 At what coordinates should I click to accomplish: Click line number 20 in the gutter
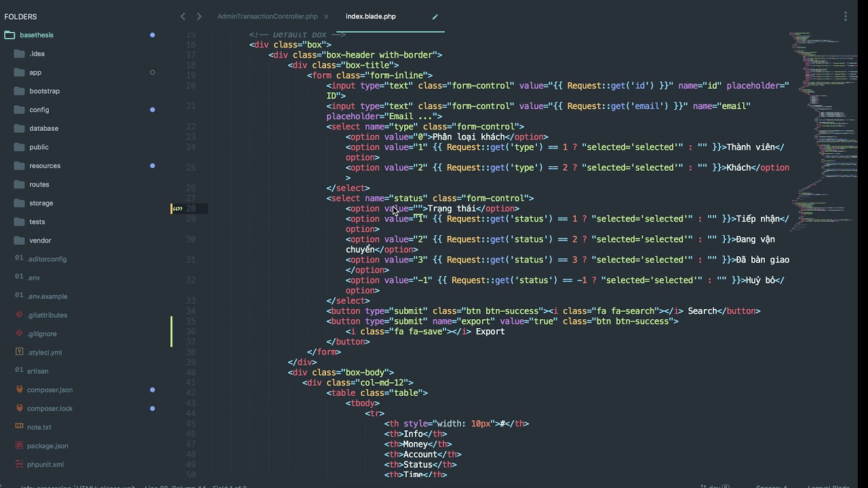(x=191, y=85)
